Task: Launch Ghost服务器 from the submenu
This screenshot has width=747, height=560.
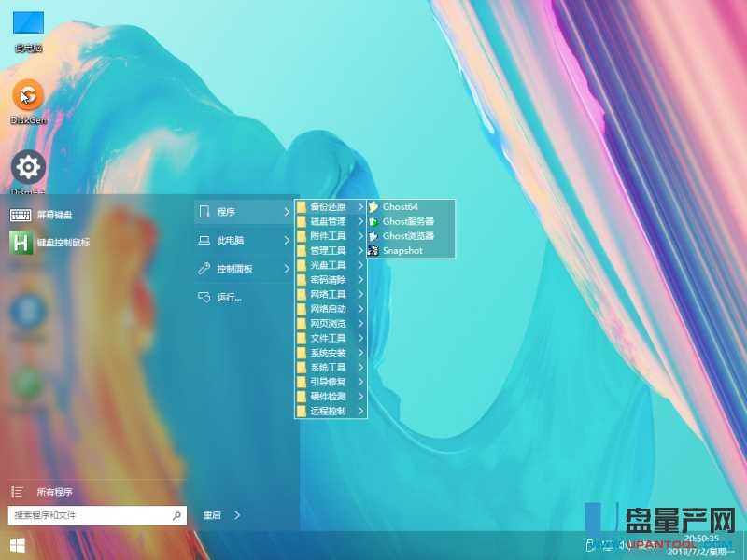Action: click(x=407, y=221)
